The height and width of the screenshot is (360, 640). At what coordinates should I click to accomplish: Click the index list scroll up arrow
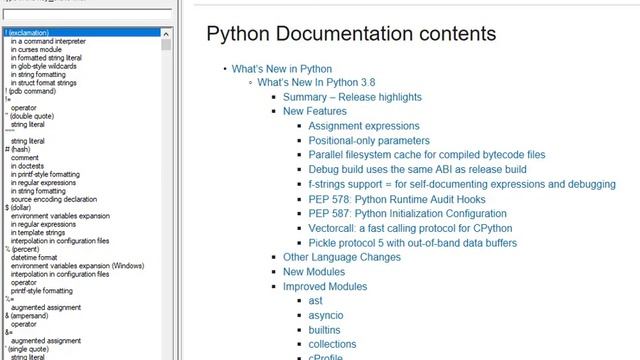166,34
